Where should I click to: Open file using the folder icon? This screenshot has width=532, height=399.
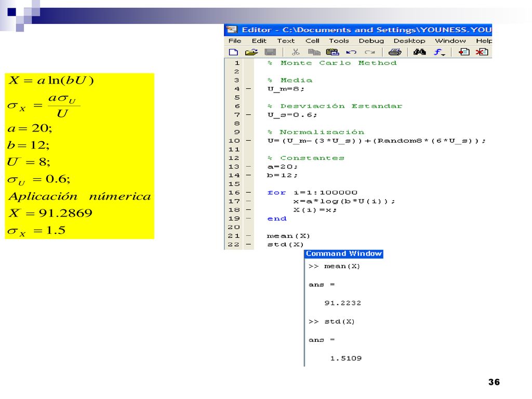coord(251,52)
